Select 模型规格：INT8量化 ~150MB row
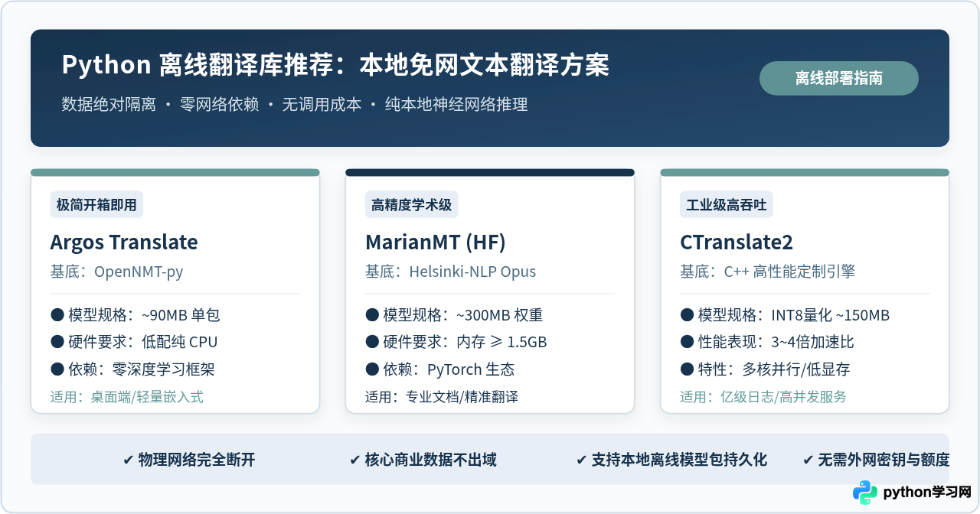The width and height of the screenshot is (980, 514). click(x=785, y=315)
